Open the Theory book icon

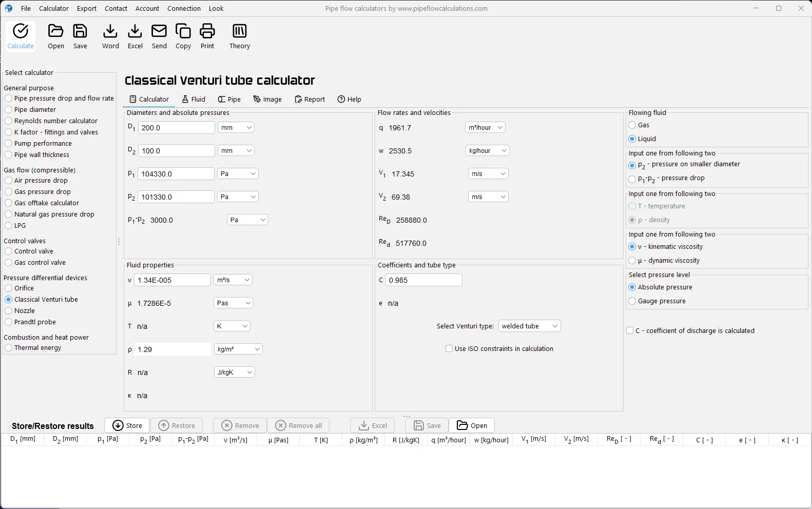[240, 36]
